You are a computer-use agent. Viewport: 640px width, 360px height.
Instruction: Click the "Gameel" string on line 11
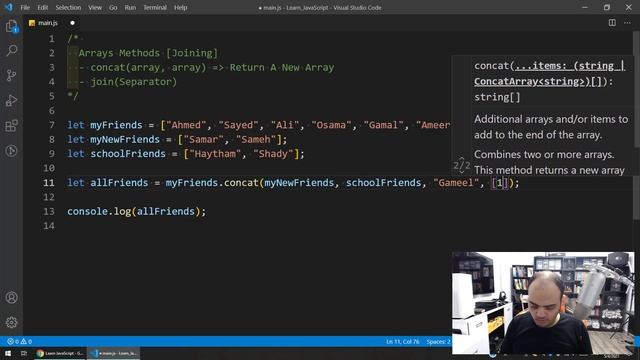[456, 182]
